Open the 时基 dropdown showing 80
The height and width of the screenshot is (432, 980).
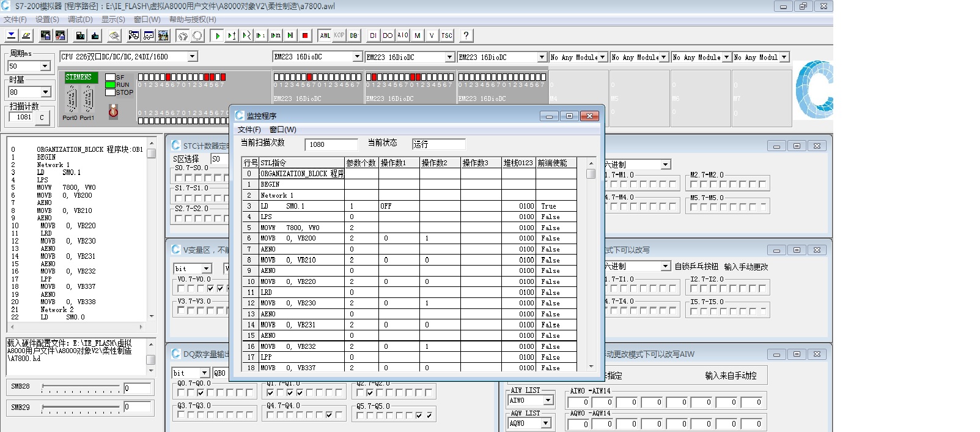pos(45,92)
